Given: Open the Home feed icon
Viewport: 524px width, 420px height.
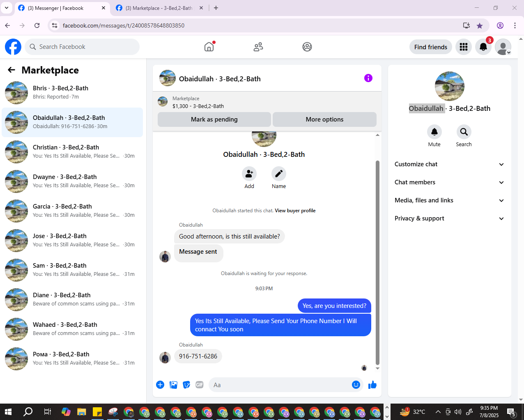Looking at the screenshot, I should click(209, 47).
